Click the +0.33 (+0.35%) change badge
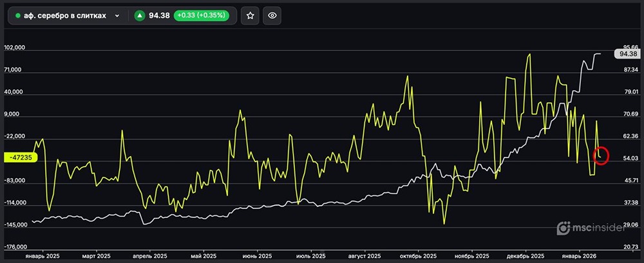Image resolution: width=644 pixels, height=263 pixels. [201, 15]
